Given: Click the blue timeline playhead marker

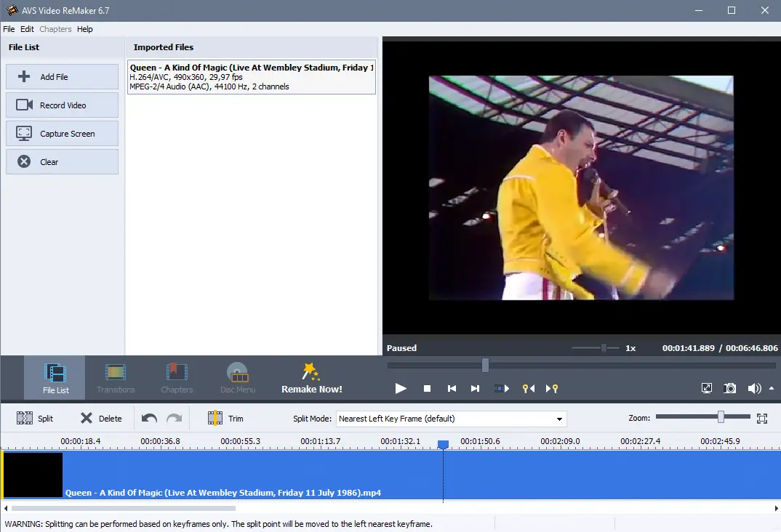Looking at the screenshot, I should click(443, 444).
